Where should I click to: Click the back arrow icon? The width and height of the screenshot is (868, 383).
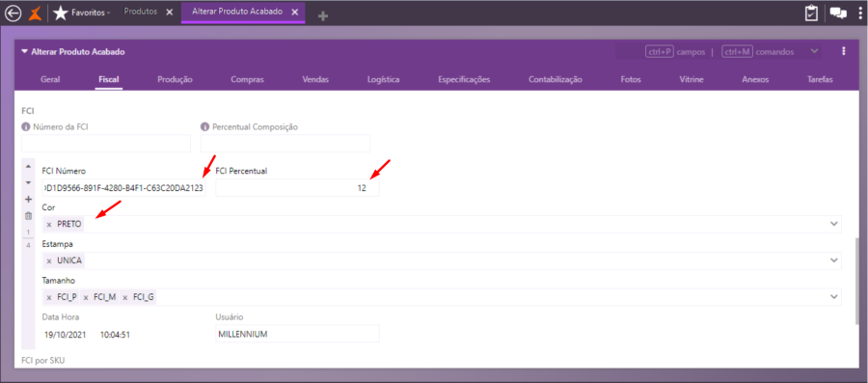point(13,13)
